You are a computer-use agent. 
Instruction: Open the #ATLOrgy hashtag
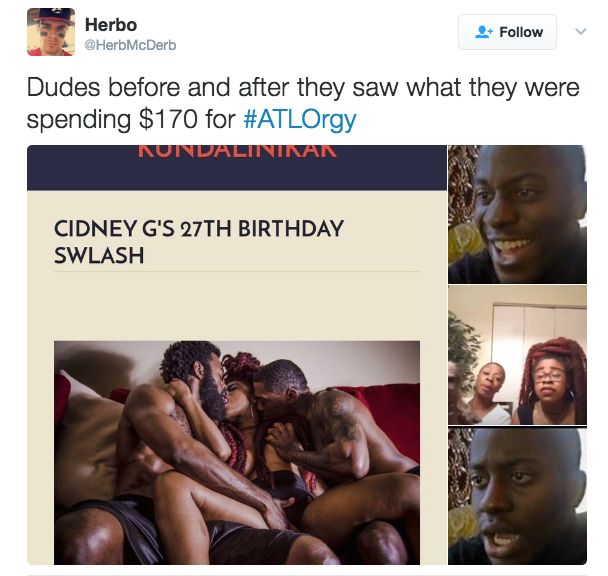pyautogui.click(x=300, y=119)
